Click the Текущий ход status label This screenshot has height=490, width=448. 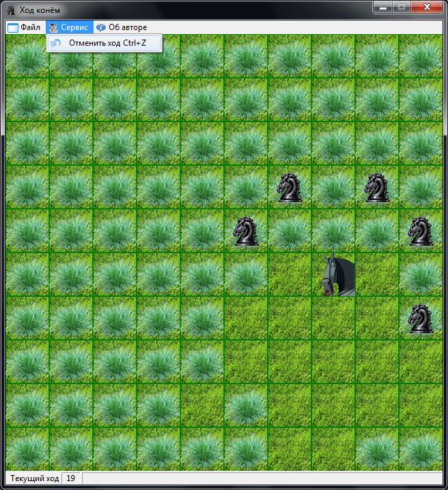[x=34, y=478]
